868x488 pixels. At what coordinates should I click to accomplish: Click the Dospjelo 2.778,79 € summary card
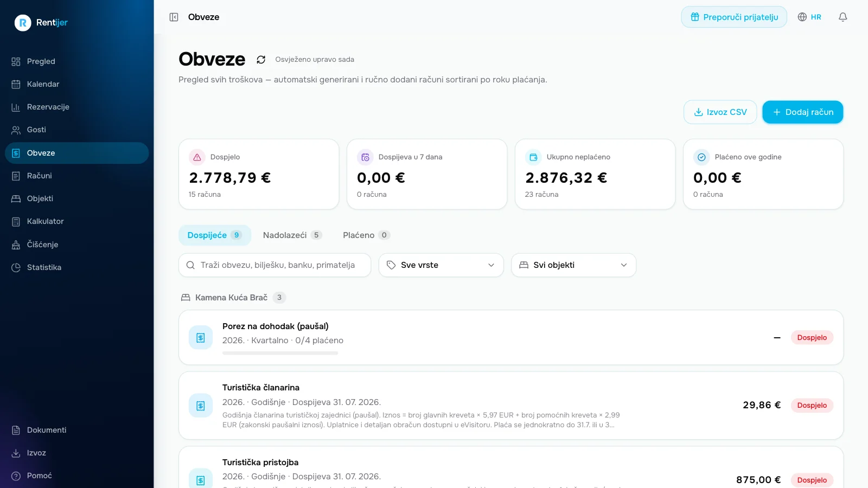[259, 174]
